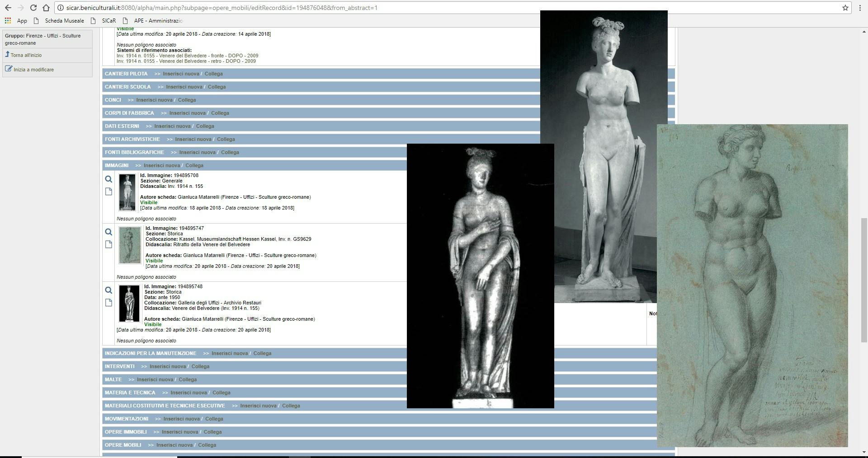Image resolution: width=868 pixels, height=458 pixels.
Task: Open the browser home page icon
Action: 46,8
